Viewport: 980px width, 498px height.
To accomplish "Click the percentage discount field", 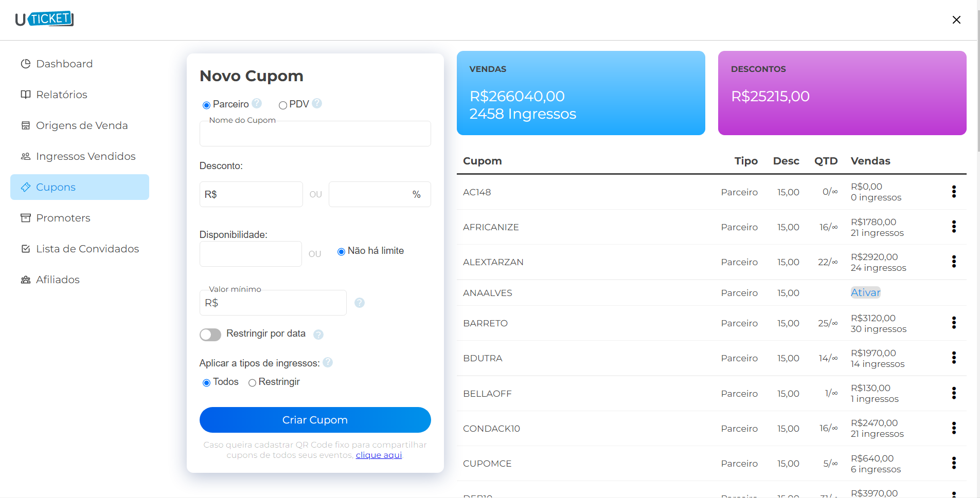I will pyautogui.click(x=379, y=194).
